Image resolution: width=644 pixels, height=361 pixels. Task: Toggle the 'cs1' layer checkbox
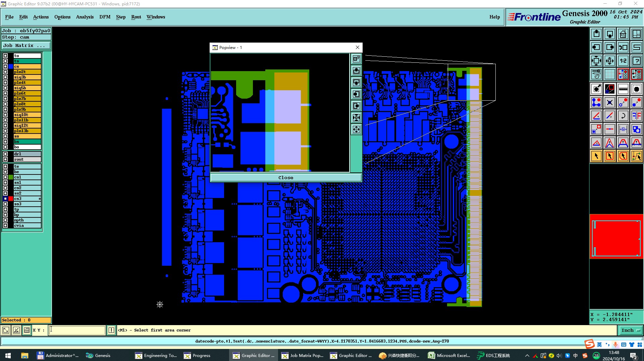click(5, 177)
